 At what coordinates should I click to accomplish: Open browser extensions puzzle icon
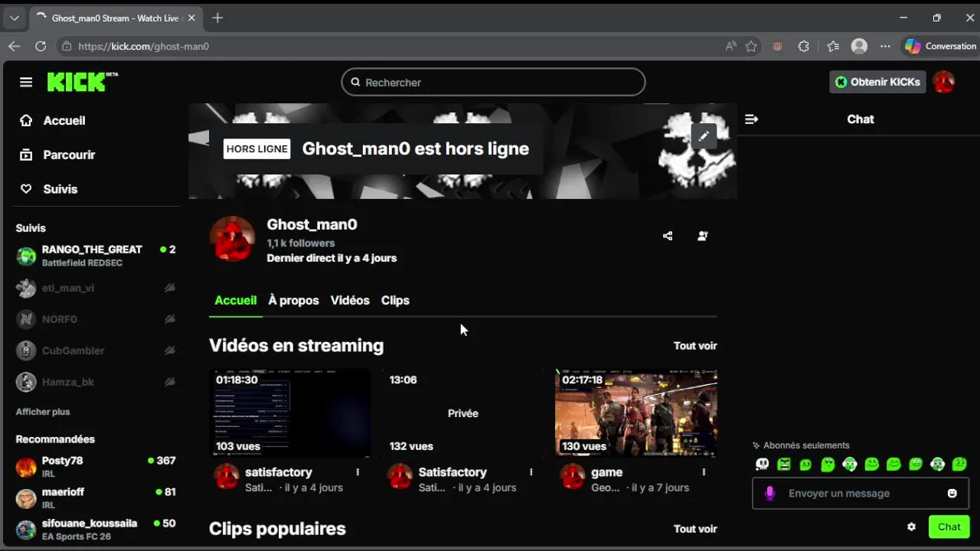click(803, 46)
